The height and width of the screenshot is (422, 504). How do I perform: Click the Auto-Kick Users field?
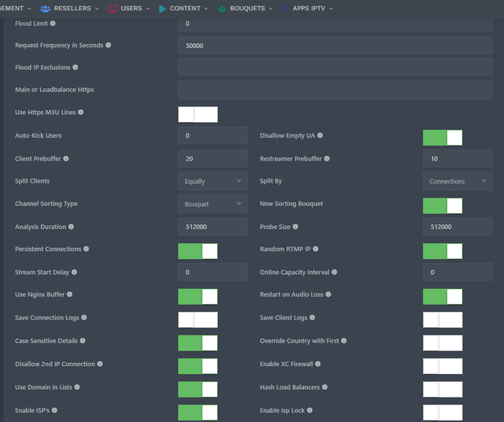point(213,135)
